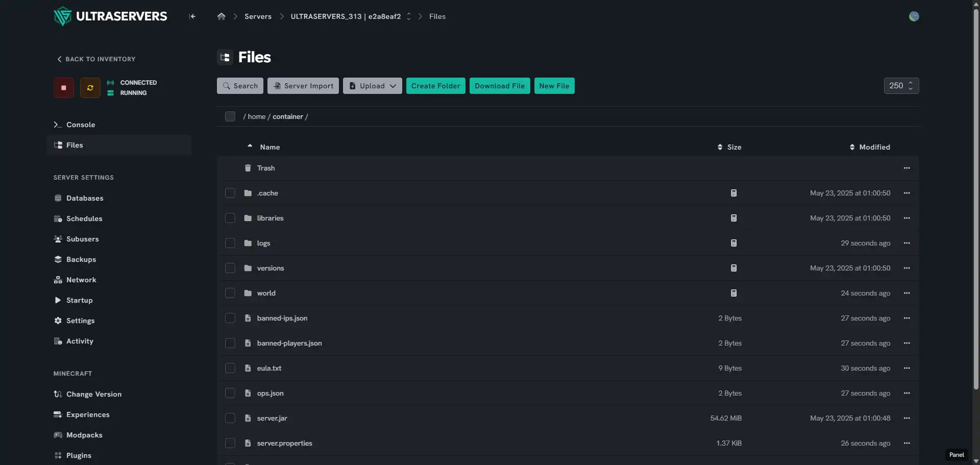Viewport: 980px width, 465px height.
Task: Open the Trash folder
Action: pos(266,168)
